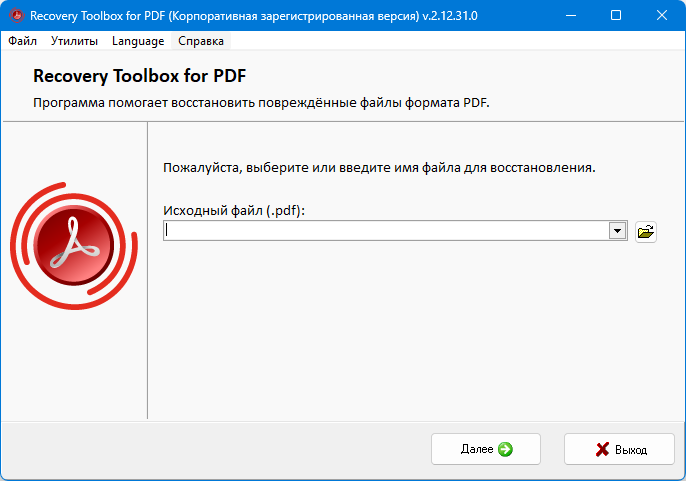
Task: Open the Language menu
Action: (x=138, y=41)
